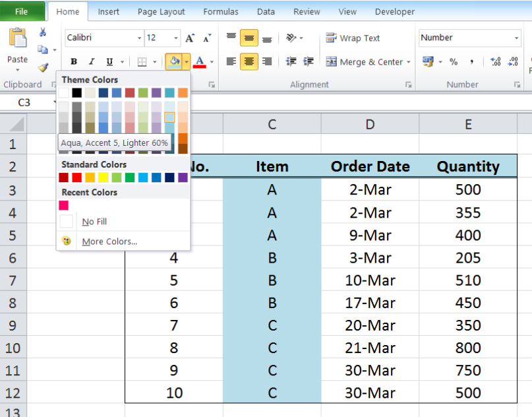This screenshot has height=417, width=532.
Task: Toggle Bold formatting
Action: 74,62
